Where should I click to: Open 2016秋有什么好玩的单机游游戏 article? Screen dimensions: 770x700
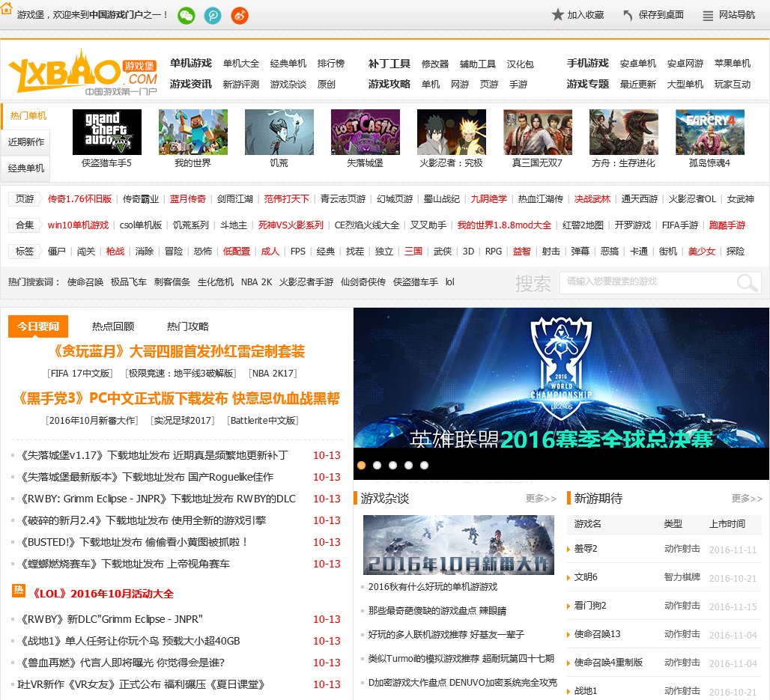(433, 587)
